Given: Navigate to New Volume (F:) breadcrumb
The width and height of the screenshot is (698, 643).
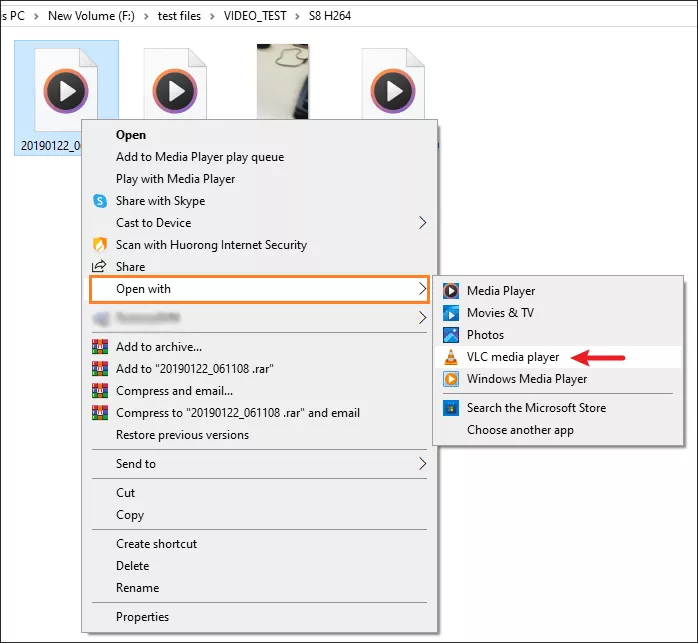Looking at the screenshot, I should pyautogui.click(x=91, y=16).
